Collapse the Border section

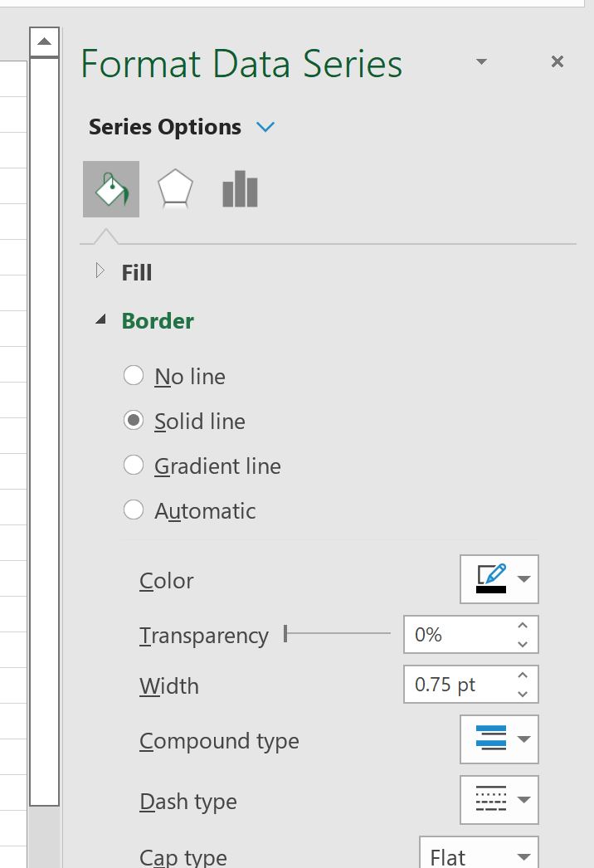(x=101, y=319)
